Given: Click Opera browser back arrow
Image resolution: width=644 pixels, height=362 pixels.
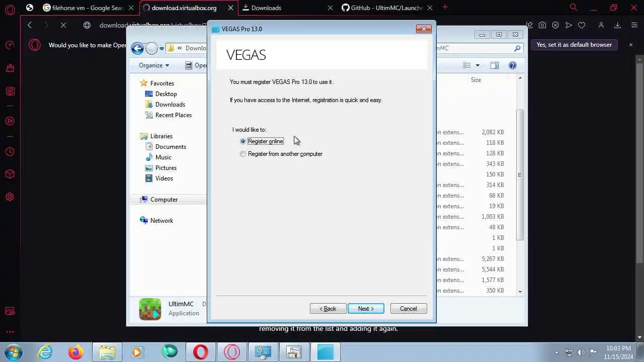Looking at the screenshot, I should pos(30,25).
